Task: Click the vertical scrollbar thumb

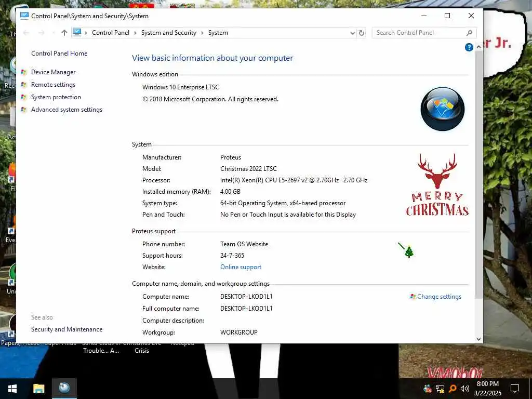Action: (478, 175)
